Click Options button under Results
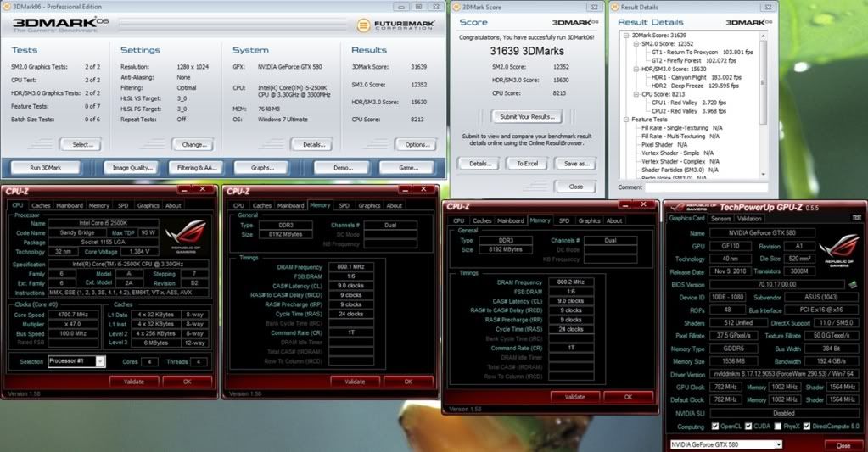The width and height of the screenshot is (868, 452). pos(417,144)
